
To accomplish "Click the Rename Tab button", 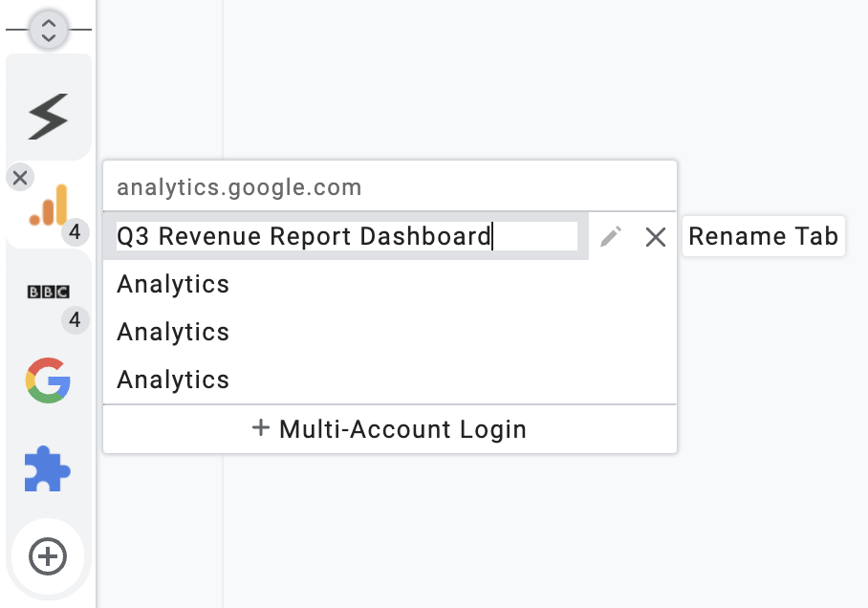I will [763, 236].
